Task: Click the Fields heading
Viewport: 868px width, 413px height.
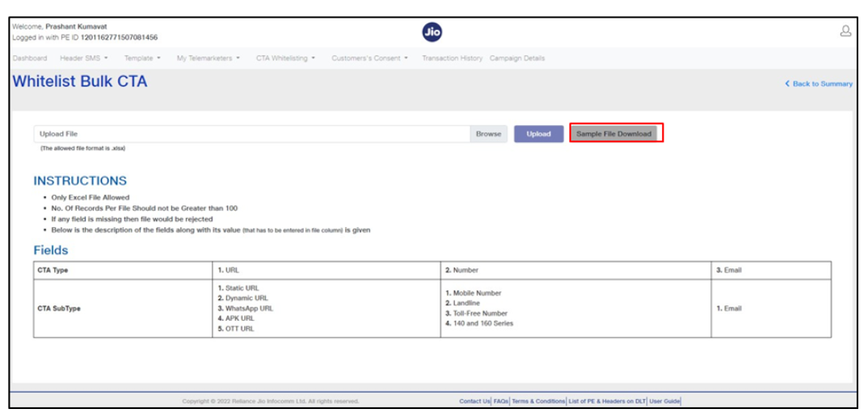Action: click(x=51, y=251)
